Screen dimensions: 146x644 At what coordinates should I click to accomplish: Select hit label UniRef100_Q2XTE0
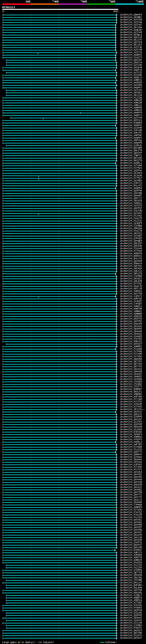point(131,422)
